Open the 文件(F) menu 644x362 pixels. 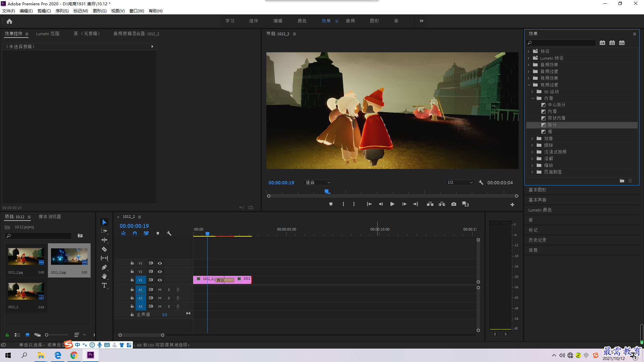pos(9,11)
